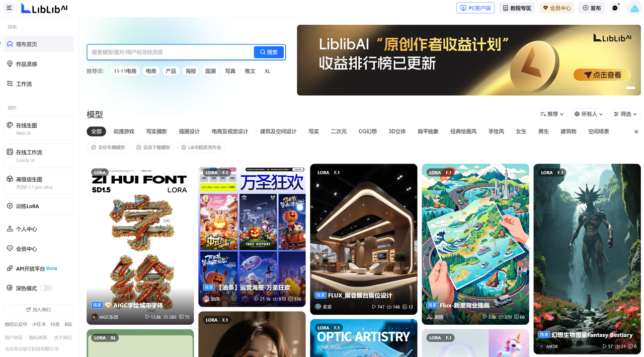Click 麦麦 author avatar on FLUX card
Image resolution: width=644 pixels, height=357 pixels.
click(318, 307)
